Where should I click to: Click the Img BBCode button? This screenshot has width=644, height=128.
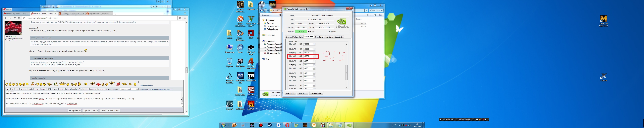(56, 89)
